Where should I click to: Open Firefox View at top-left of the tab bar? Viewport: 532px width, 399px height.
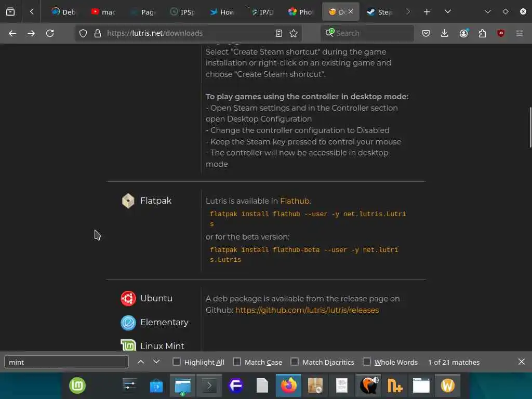pos(10,11)
